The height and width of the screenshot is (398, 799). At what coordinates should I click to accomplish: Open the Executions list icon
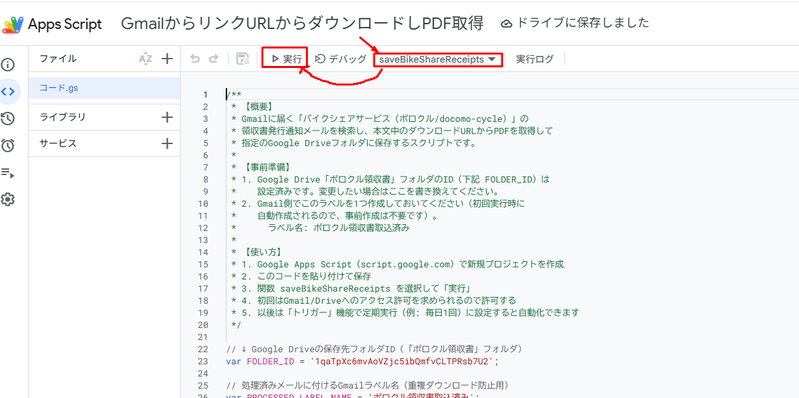[x=7, y=173]
